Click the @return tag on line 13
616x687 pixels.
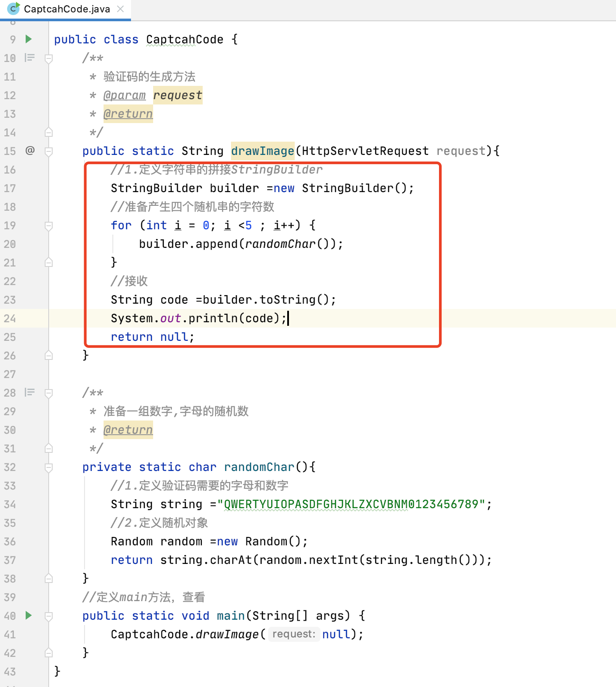tap(128, 114)
